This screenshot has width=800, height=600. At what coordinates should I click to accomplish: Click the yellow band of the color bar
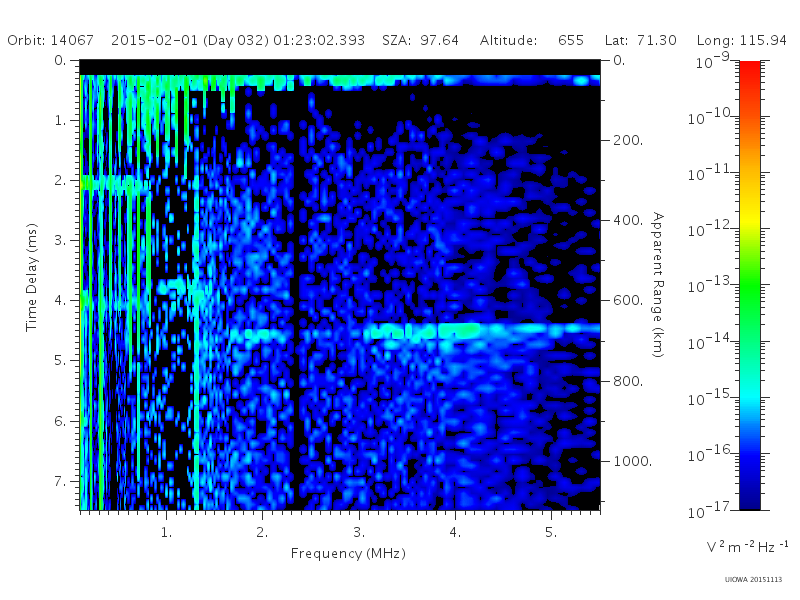(750, 220)
